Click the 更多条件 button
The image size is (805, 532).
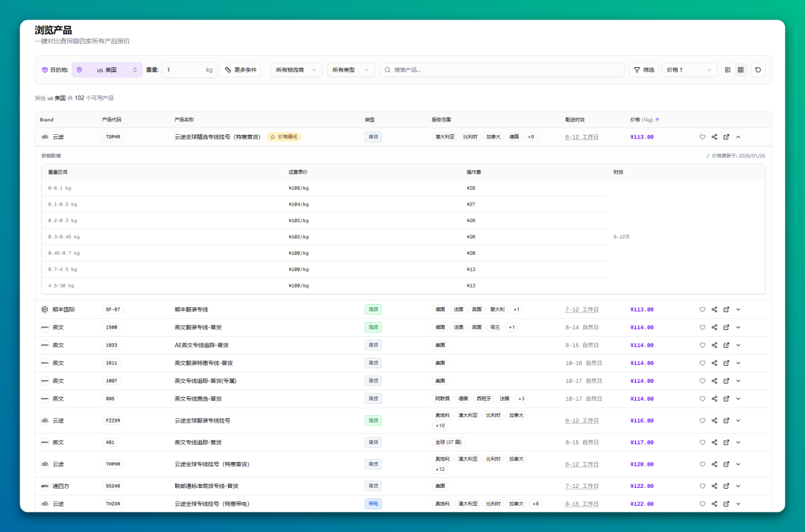(x=241, y=70)
